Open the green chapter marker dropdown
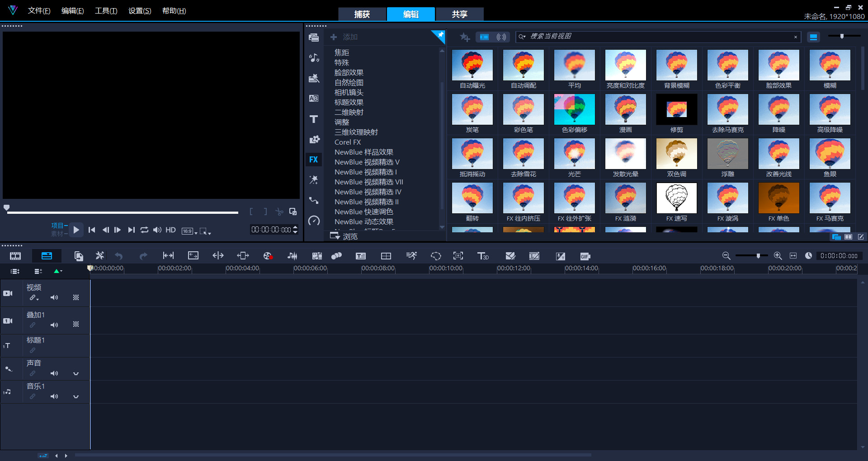 (58, 271)
